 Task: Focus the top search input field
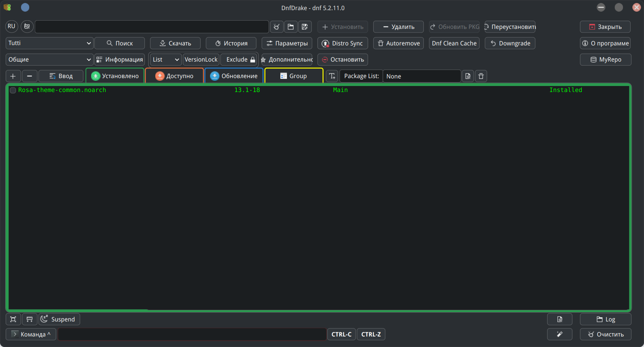tap(152, 27)
